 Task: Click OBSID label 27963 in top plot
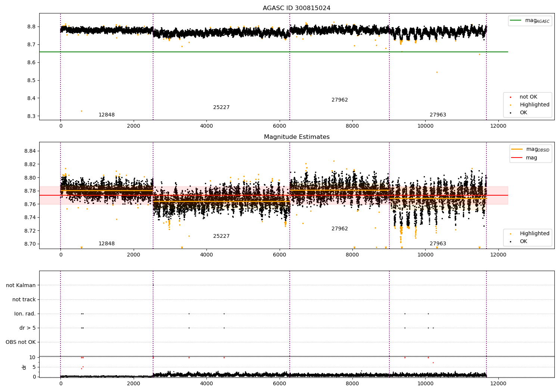438,115
